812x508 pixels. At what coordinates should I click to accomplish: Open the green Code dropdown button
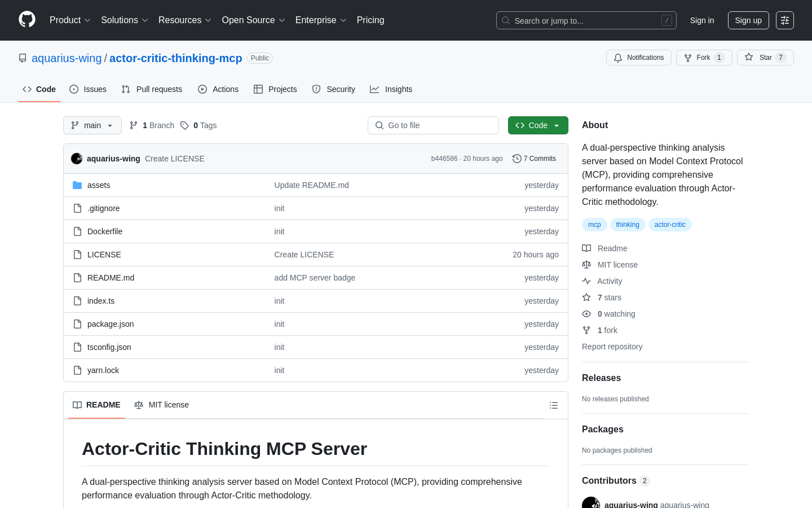[x=538, y=125]
